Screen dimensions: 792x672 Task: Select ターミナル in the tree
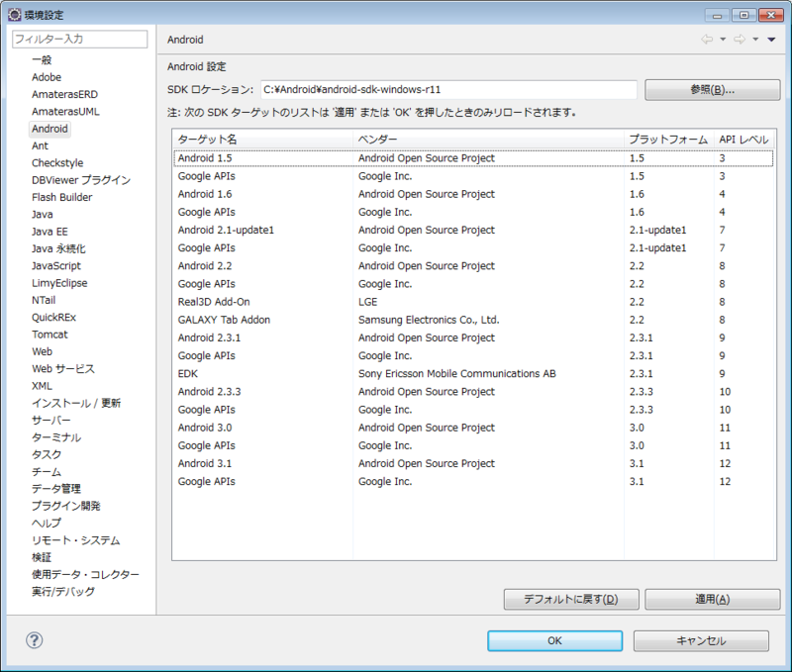(x=56, y=437)
